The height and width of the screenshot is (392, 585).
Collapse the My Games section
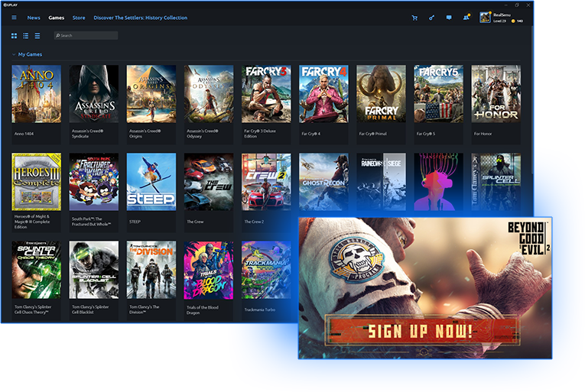pos(14,55)
